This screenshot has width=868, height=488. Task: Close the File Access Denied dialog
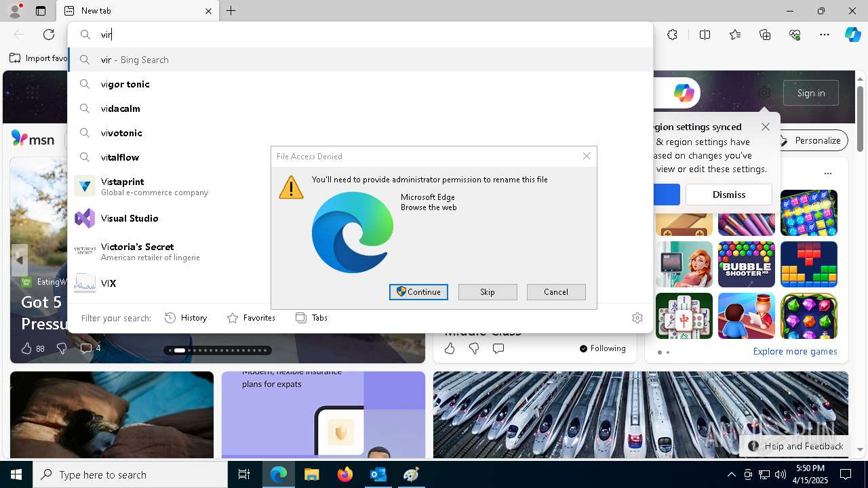[x=587, y=156]
